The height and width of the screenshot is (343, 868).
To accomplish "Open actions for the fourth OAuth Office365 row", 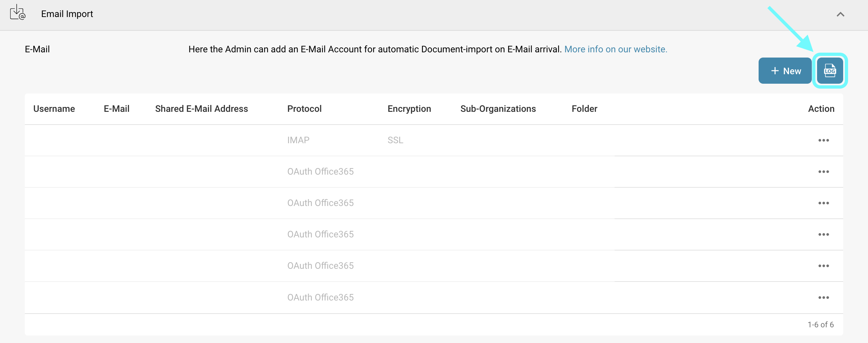I will pyautogui.click(x=823, y=266).
